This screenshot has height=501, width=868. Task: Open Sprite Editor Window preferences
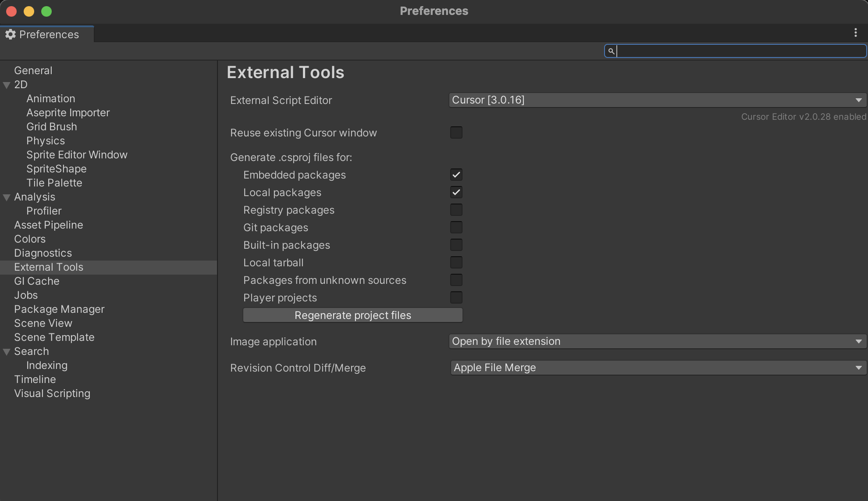pyautogui.click(x=77, y=154)
